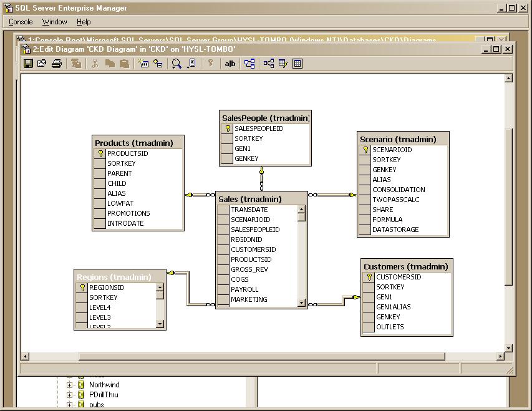
Task: Click Regions table scroll-up arrow
Action: click(x=160, y=288)
